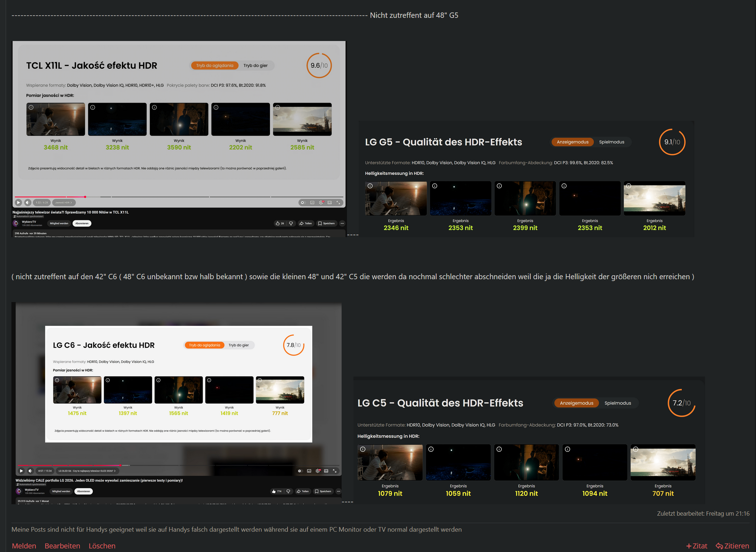Click Teilen under the TCL X11L video

click(306, 224)
